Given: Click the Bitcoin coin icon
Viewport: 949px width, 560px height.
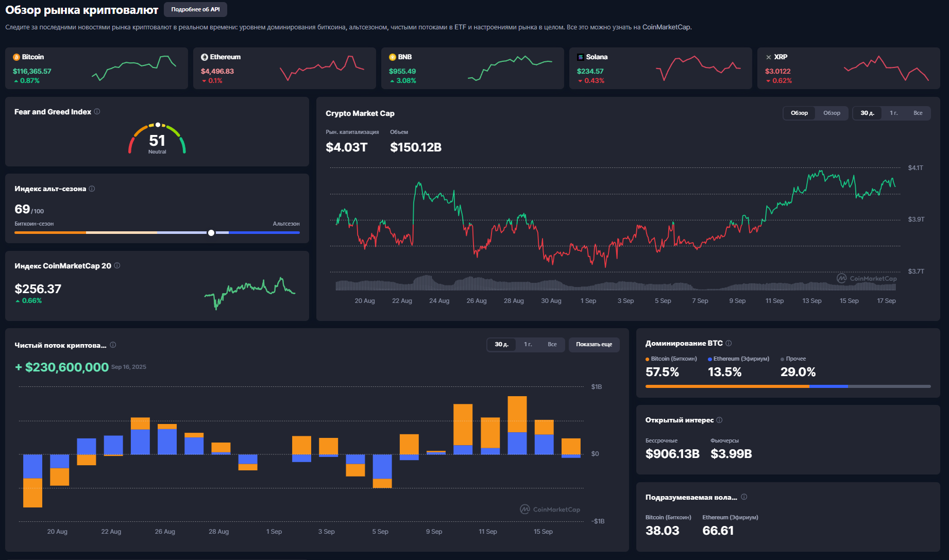Looking at the screenshot, I should click(x=16, y=57).
